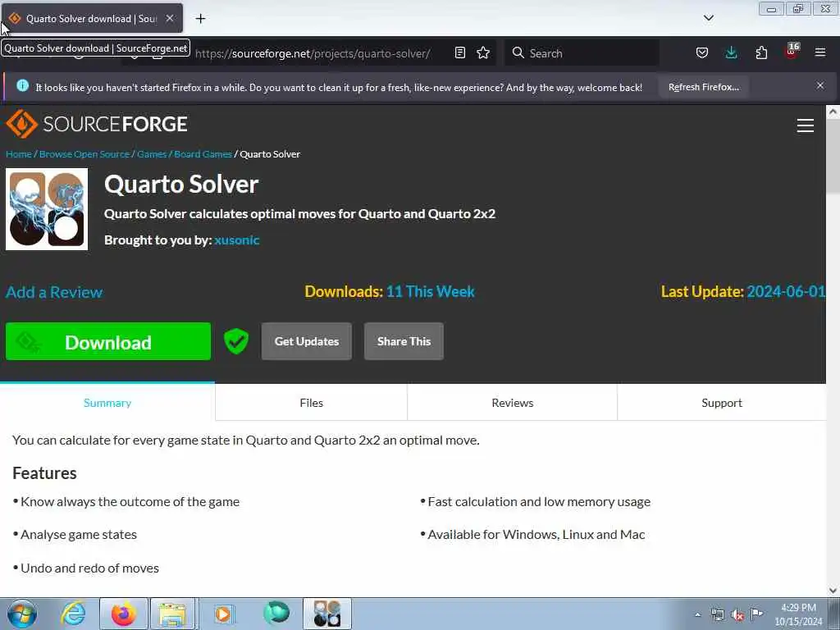Click the 11 This Week downloads text

pyautogui.click(x=430, y=291)
